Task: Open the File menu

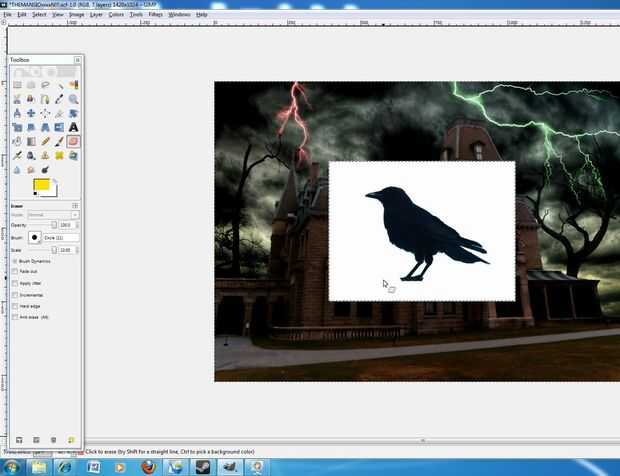Action: [x=8, y=14]
